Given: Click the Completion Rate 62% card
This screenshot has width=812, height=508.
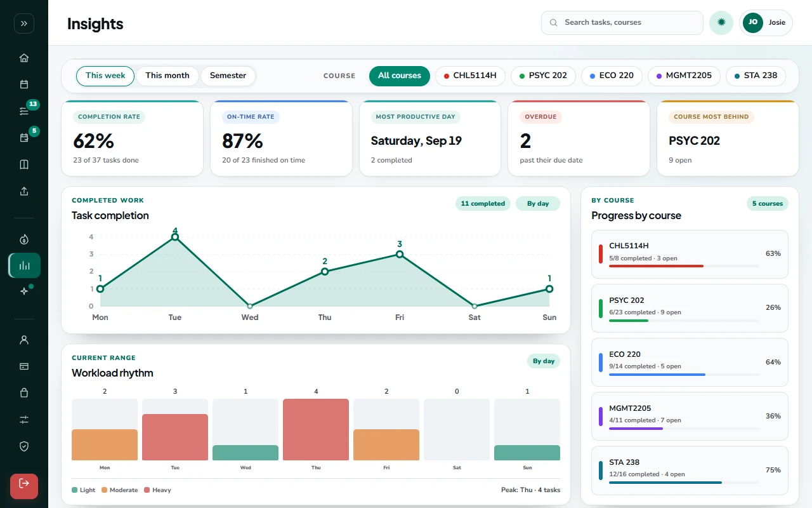Looking at the screenshot, I should 133,138.
